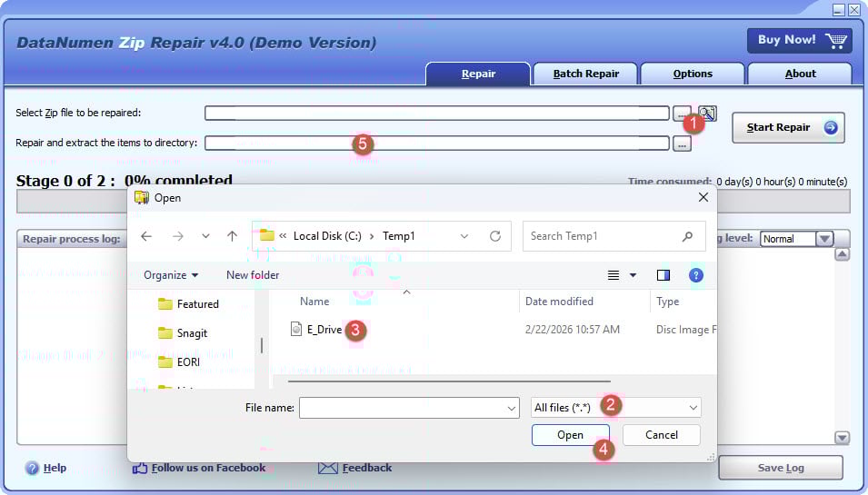
Task: Refresh the Temp1 folder view
Action: [495, 236]
